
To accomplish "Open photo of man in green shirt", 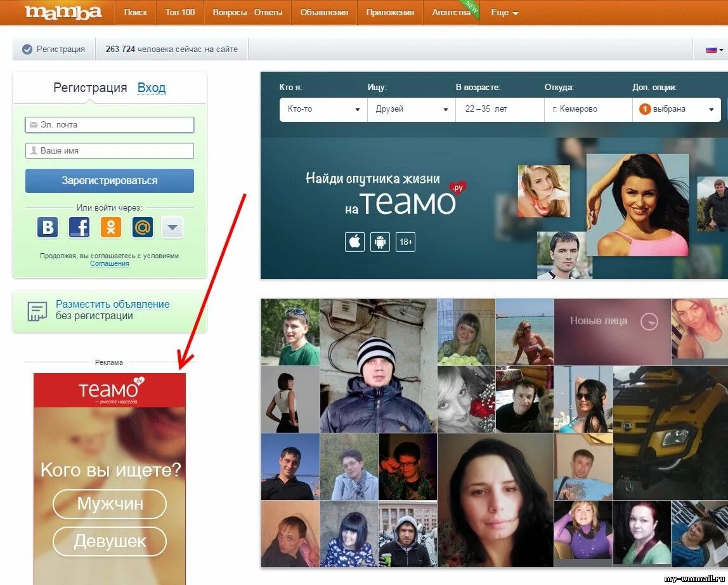I will point(290,332).
